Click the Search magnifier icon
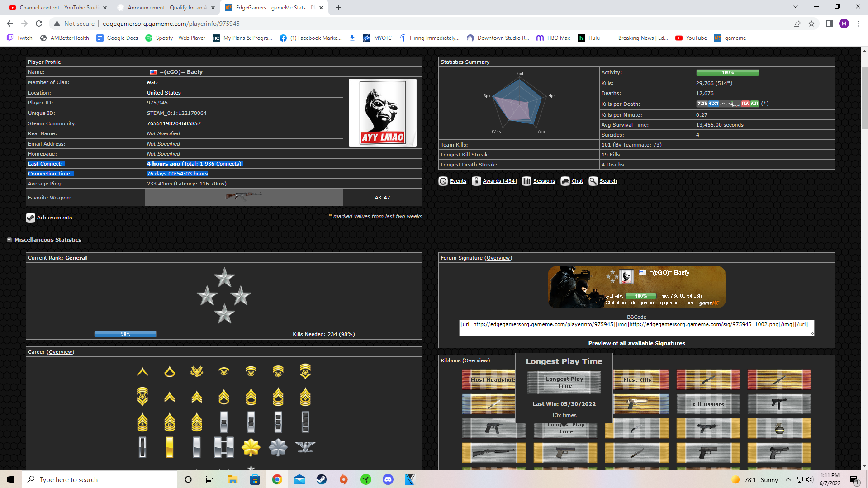This screenshot has height=488, width=868. point(593,181)
